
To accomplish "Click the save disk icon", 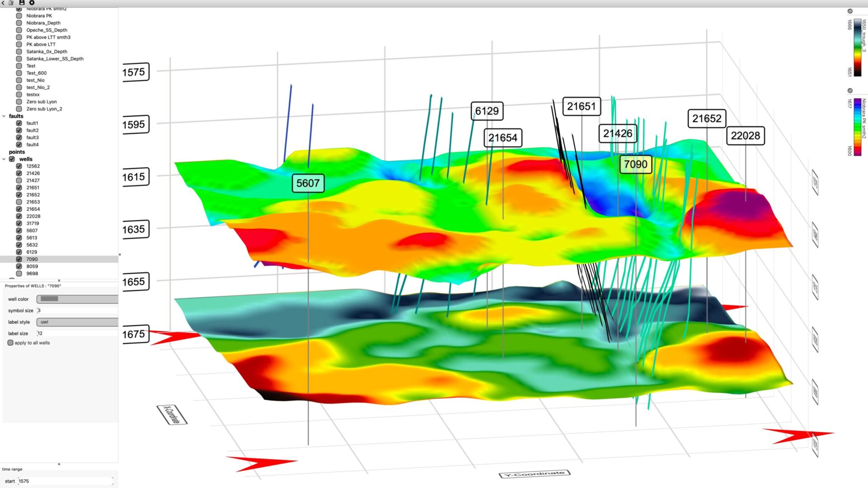I will click(x=21, y=3).
